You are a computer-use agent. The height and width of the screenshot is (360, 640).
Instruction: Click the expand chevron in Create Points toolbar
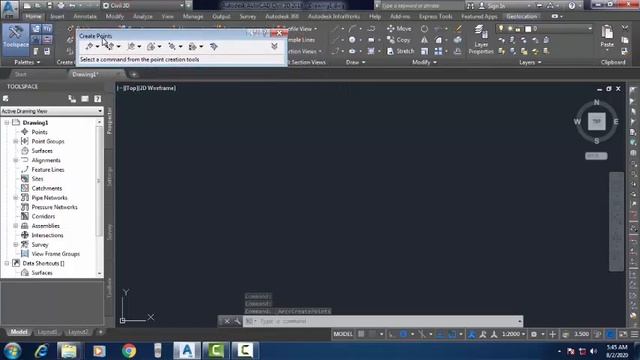pos(274,46)
